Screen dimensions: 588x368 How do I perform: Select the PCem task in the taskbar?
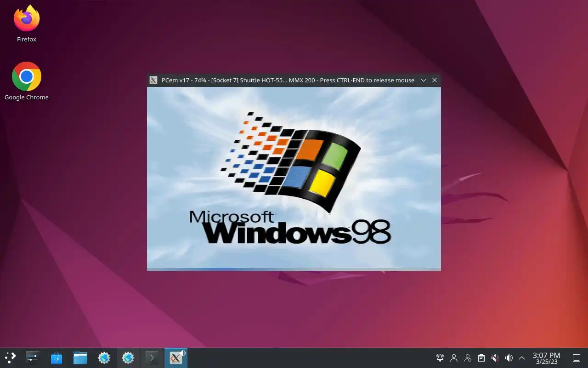click(x=176, y=358)
